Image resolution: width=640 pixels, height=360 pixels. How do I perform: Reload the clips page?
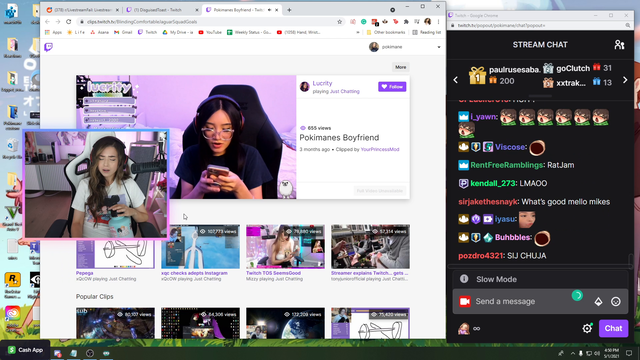coord(68,22)
